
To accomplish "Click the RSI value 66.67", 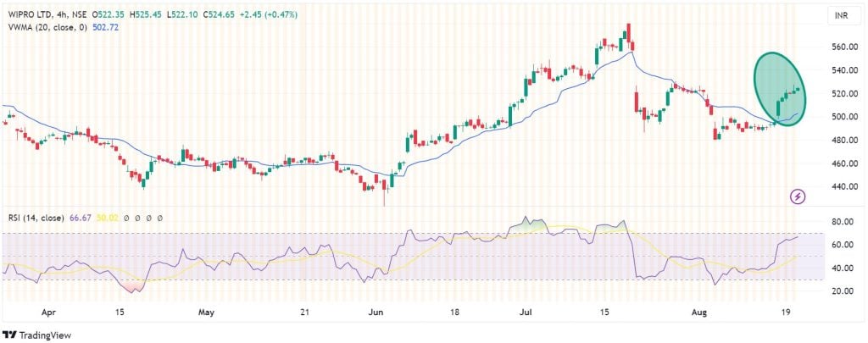I will pyautogui.click(x=80, y=218).
